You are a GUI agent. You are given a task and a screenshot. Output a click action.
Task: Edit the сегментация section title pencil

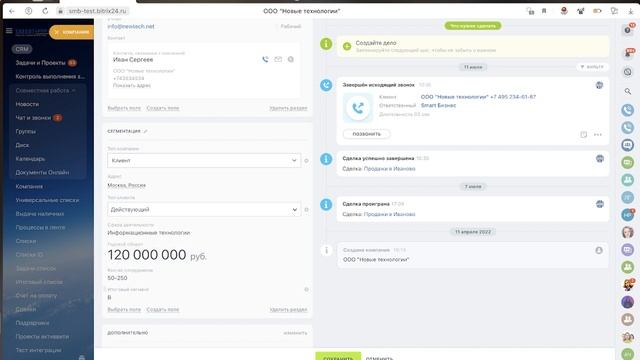(x=145, y=131)
